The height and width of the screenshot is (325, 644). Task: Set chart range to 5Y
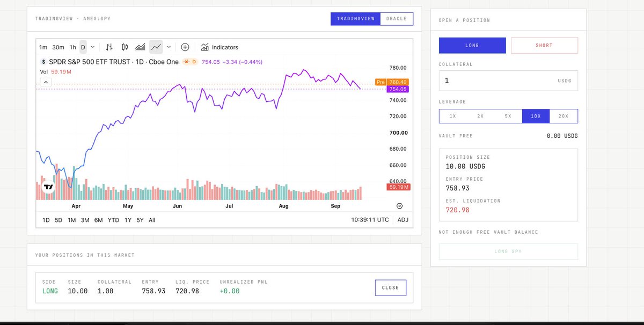140,220
